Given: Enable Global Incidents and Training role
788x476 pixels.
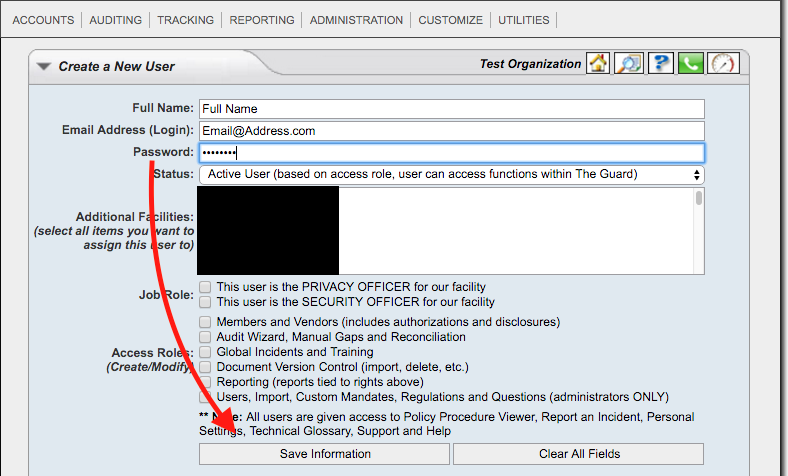Looking at the screenshot, I should (x=205, y=352).
